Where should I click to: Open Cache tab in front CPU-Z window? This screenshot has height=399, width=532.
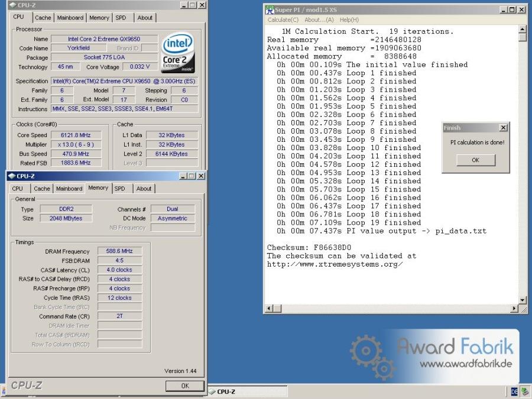(x=42, y=189)
